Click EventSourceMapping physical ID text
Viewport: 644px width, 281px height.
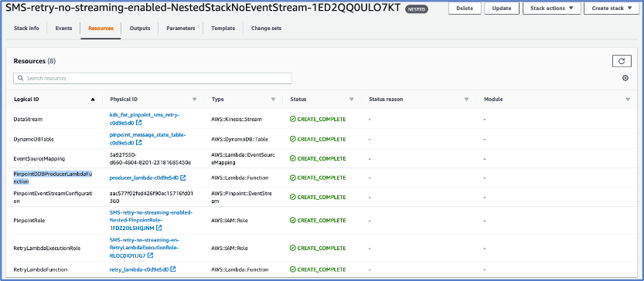[x=150, y=158]
